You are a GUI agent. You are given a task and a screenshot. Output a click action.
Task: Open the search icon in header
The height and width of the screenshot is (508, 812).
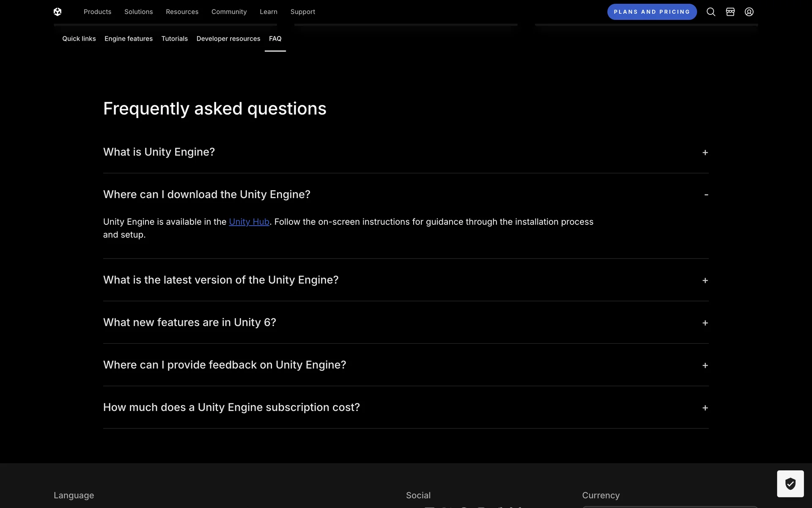[x=711, y=12]
